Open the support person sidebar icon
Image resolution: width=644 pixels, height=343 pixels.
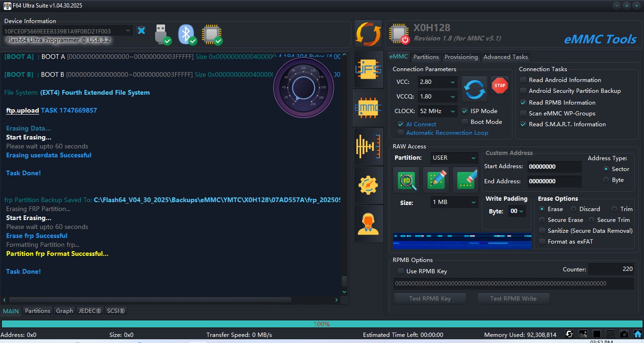368,224
